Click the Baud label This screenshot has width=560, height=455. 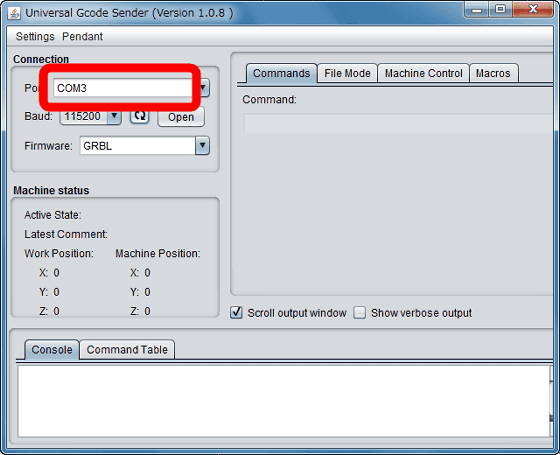coord(39,116)
